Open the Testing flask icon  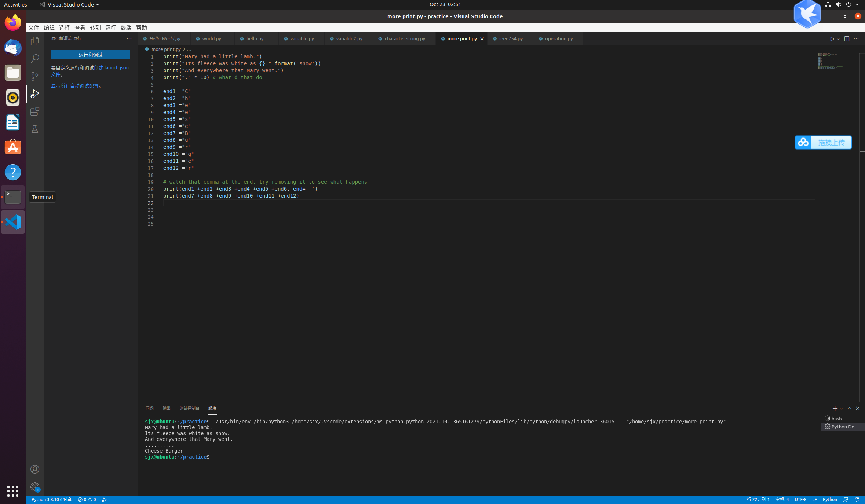[x=35, y=129]
